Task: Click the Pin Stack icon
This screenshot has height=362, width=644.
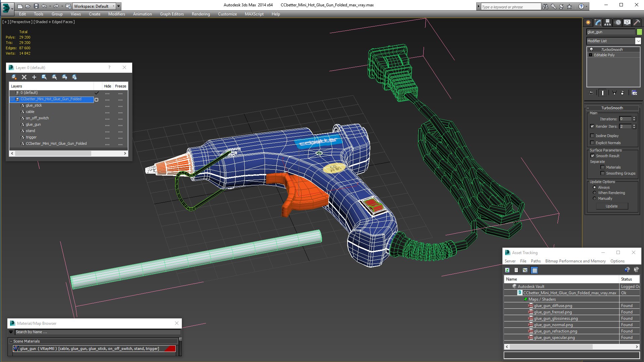Action: click(591, 93)
